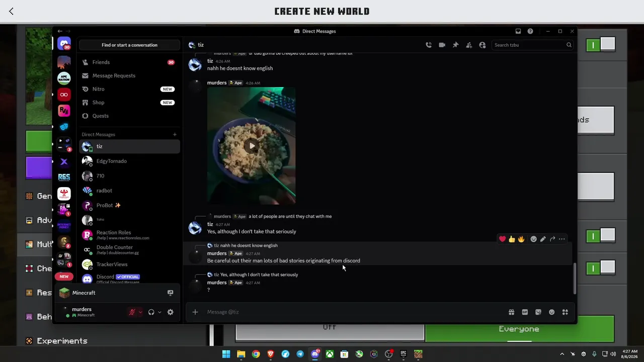Open Epic Games Launcher from taskbar

coord(403,354)
